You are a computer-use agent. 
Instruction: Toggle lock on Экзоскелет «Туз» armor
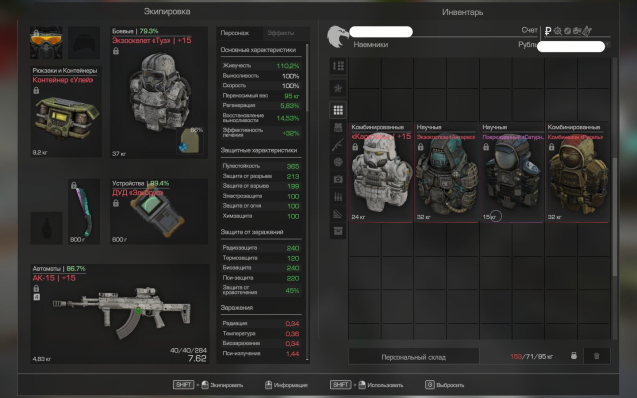click(116, 51)
